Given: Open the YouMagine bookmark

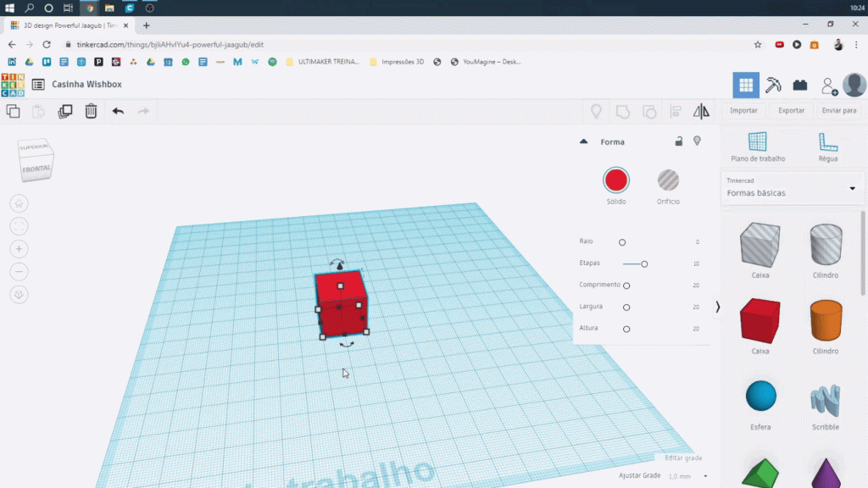Looking at the screenshot, I should click(486, 62).
